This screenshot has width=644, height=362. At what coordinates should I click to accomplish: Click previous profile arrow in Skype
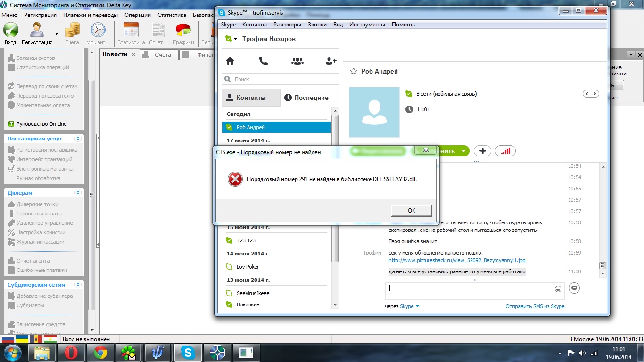[x=587, y=94]
